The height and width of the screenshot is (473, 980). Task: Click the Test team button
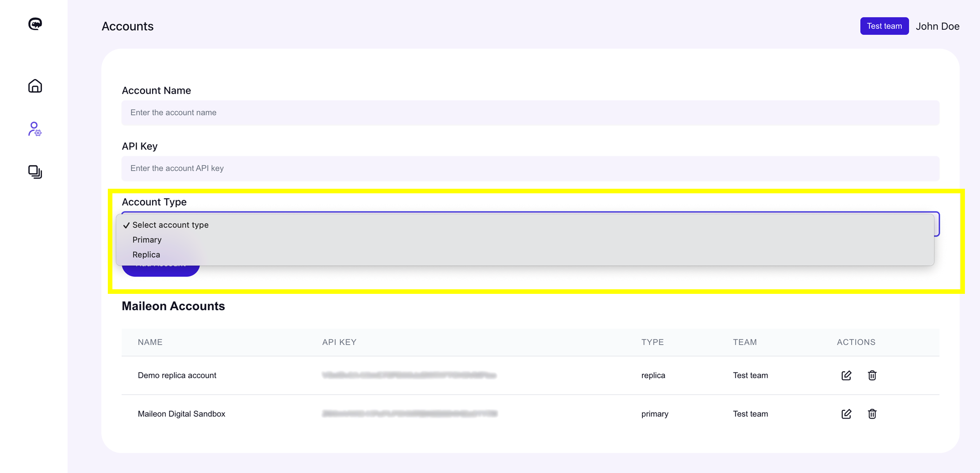pos(884,26)
